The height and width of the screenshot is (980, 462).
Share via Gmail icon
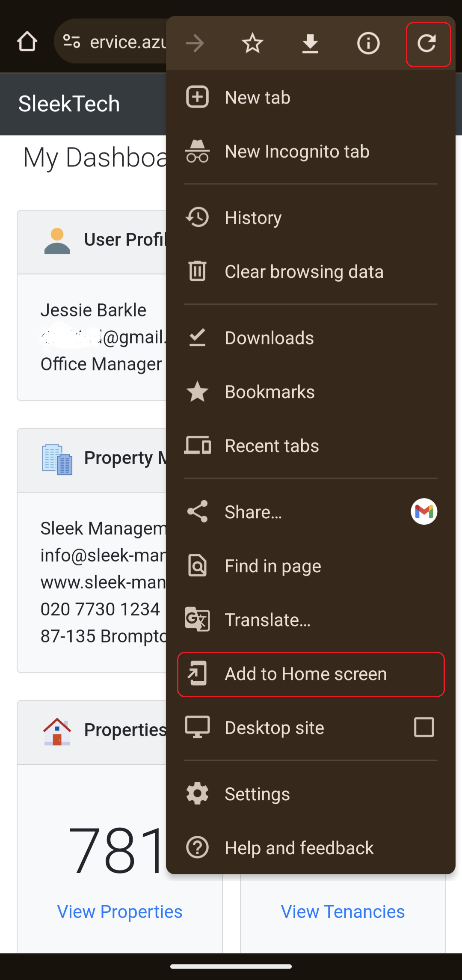[424, 511]
